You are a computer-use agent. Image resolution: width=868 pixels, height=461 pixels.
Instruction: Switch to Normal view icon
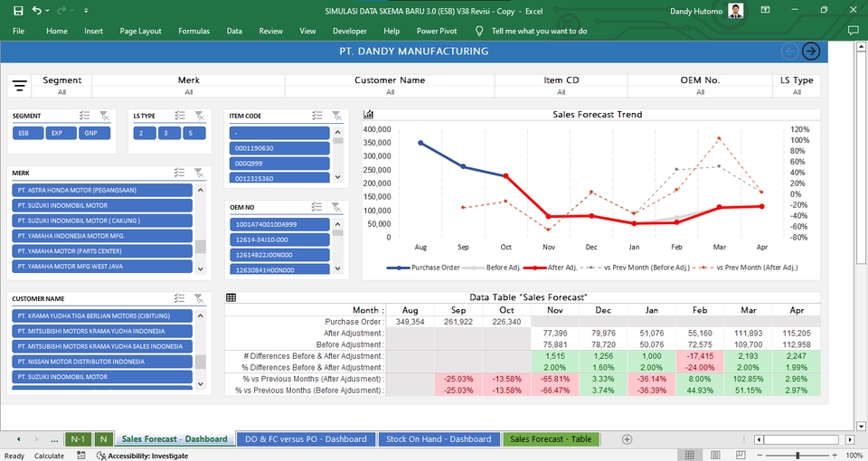(x=689, y=455)
